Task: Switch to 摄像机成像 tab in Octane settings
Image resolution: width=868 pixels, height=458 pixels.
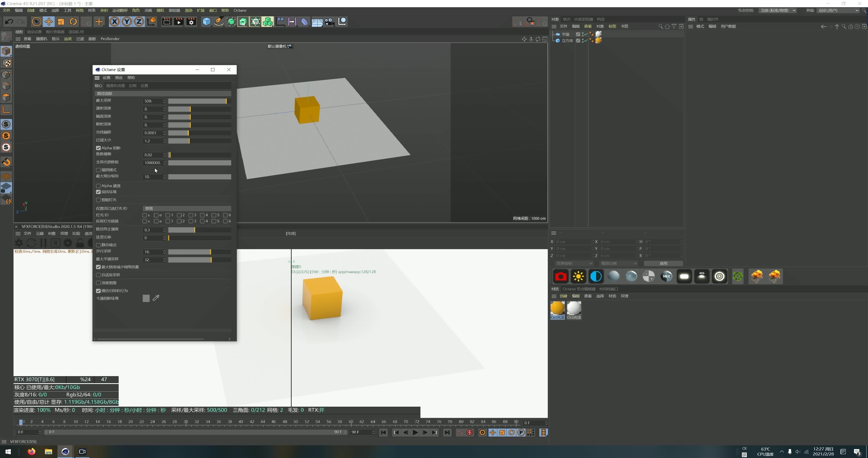Action: 115,86
